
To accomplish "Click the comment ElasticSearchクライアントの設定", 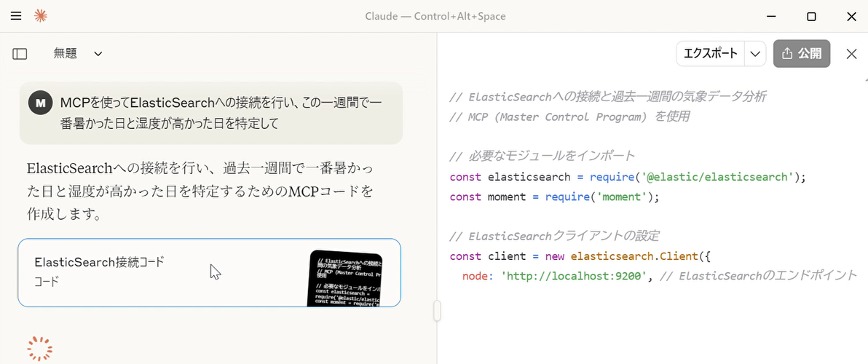I will pos(554,236).
